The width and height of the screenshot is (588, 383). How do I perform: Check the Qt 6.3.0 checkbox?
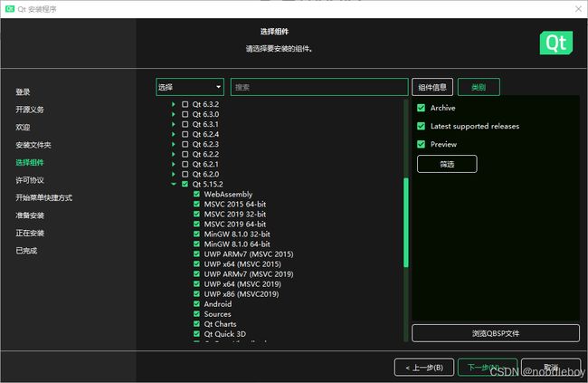(185, 114)
